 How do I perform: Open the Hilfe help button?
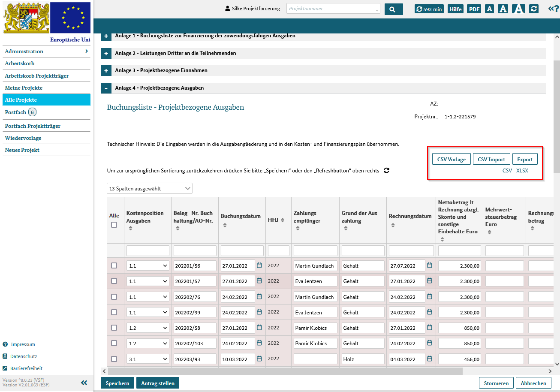pos(455,9)
